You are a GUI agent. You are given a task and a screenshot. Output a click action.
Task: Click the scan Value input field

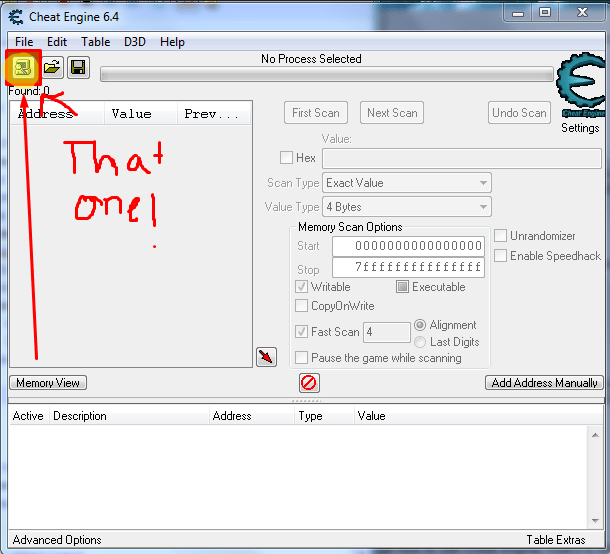point(462,158)
